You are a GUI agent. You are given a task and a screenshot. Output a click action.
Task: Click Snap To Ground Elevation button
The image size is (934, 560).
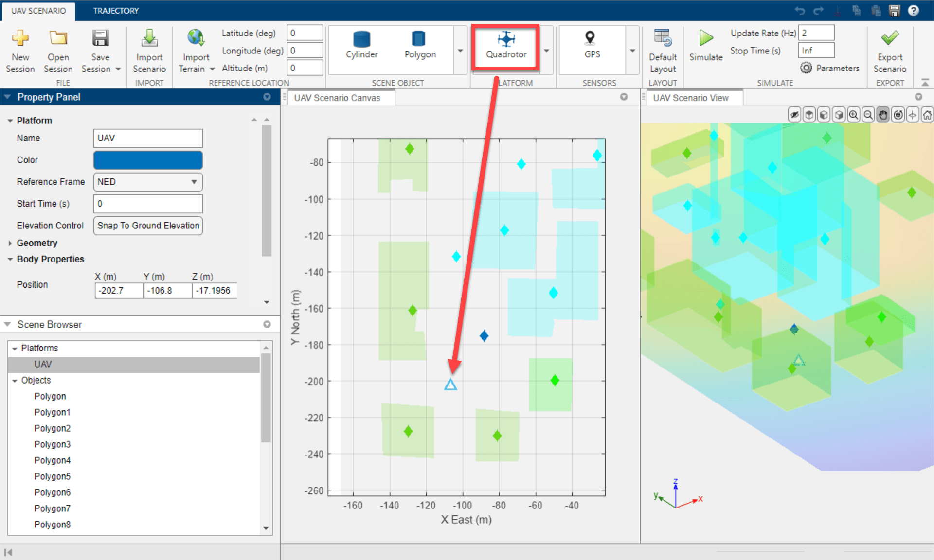(148, 226)
